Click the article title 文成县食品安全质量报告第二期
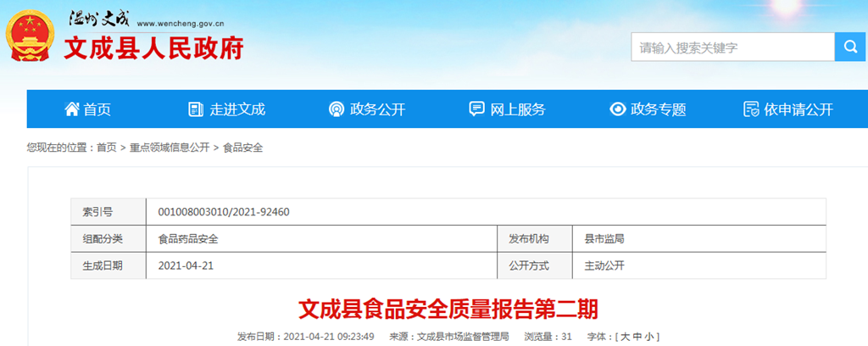 click(448, 310)
